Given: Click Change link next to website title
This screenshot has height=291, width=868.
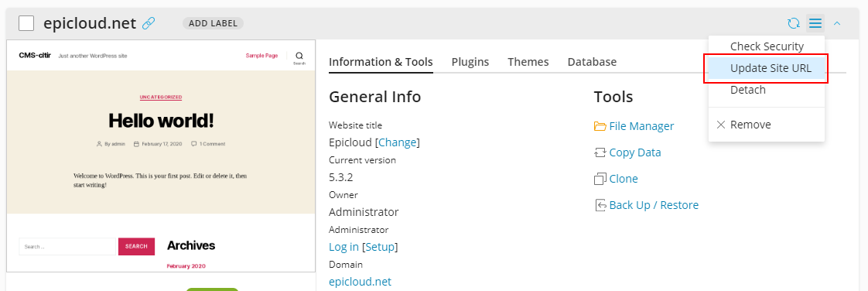Looking at the screenshot, I should 397,142.
